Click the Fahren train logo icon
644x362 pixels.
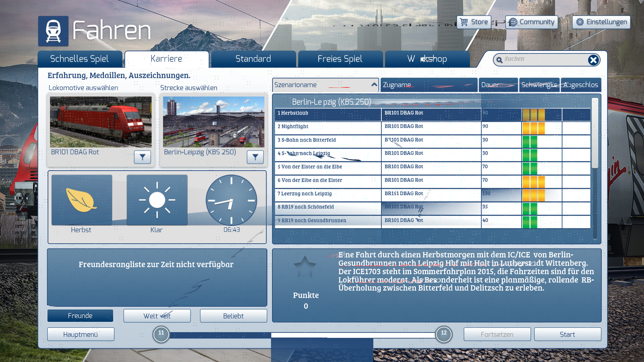click(x=53, y=31)
